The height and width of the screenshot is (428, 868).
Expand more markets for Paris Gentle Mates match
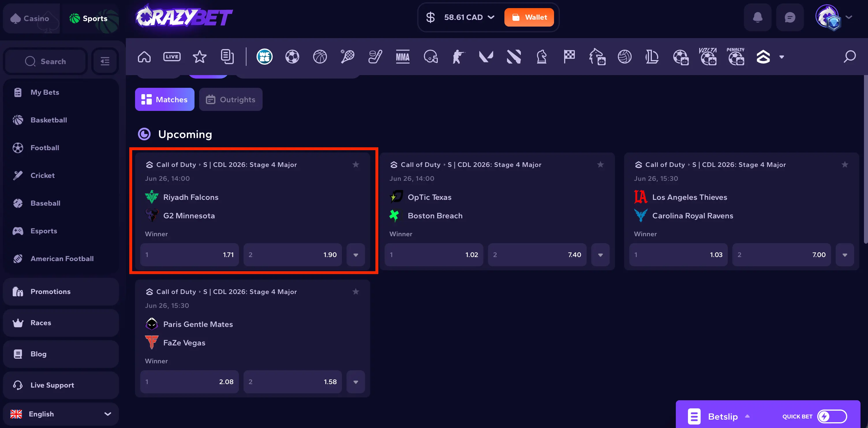(356, 382)
